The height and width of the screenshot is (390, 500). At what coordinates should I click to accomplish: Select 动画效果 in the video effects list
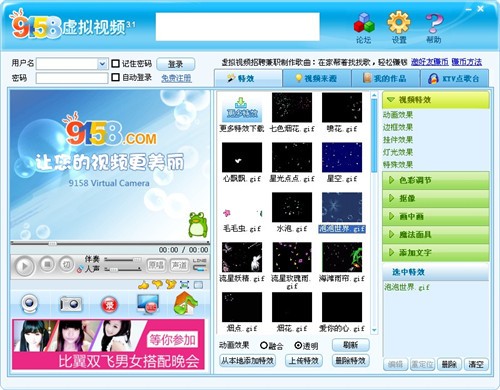click(x=398, y=115)
